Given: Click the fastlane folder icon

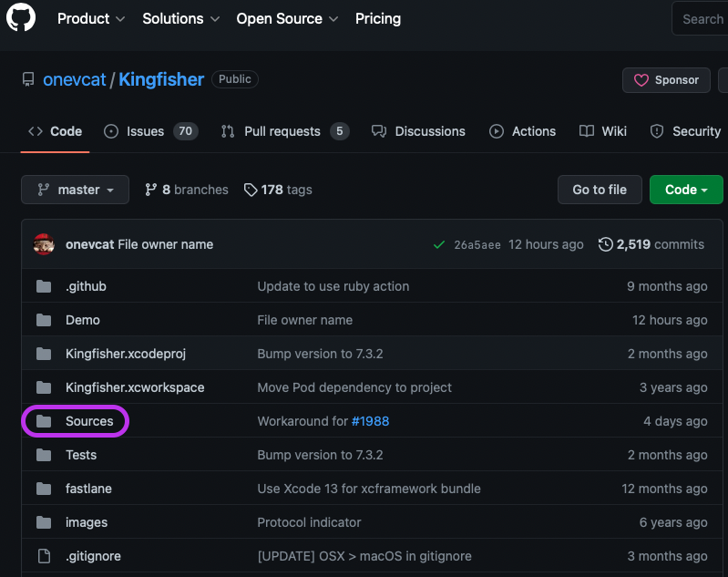Looking at the screenshot, I should coord(44,489).
